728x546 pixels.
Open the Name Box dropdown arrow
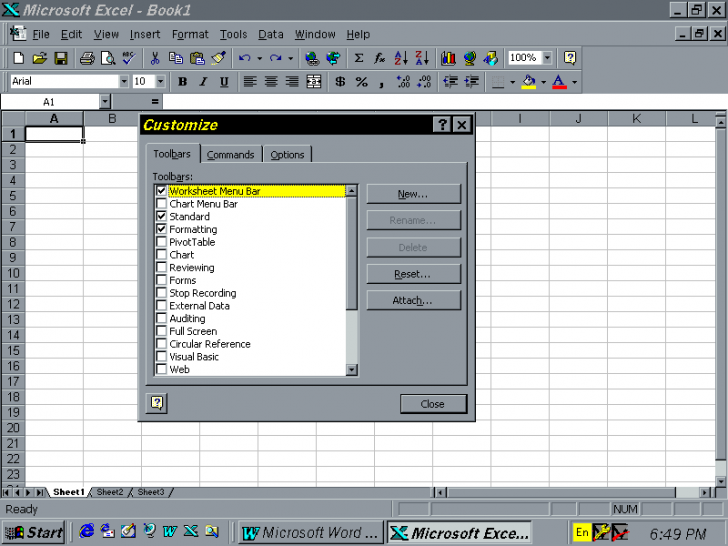[105, 101]
